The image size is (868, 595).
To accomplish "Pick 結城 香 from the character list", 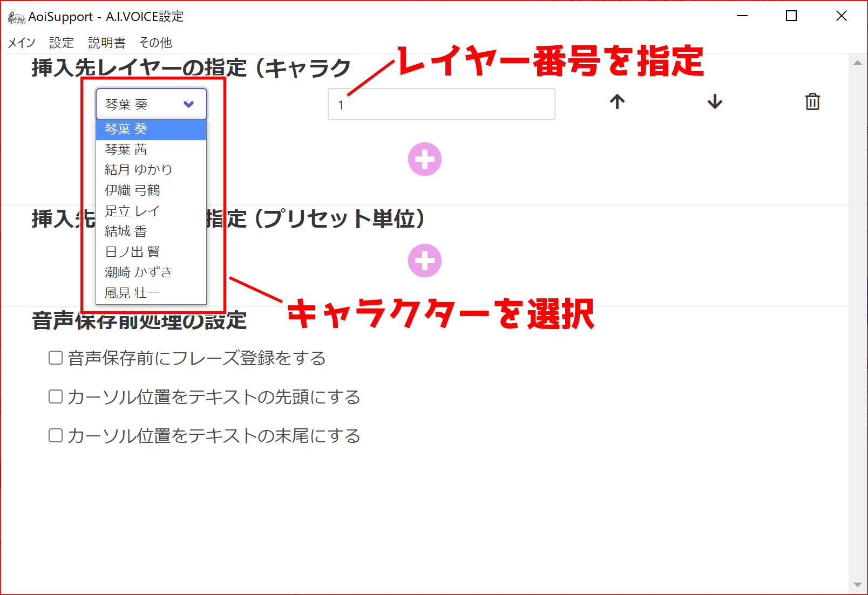I will click(151, 231).
